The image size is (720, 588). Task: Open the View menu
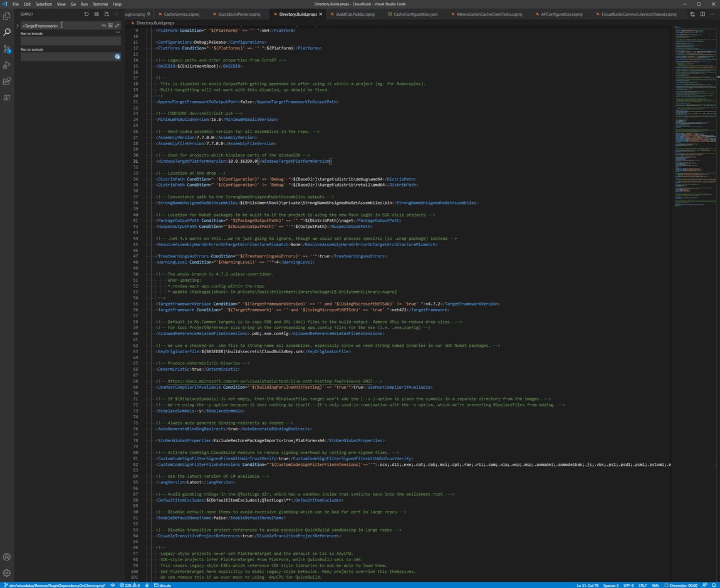[61, 4]
